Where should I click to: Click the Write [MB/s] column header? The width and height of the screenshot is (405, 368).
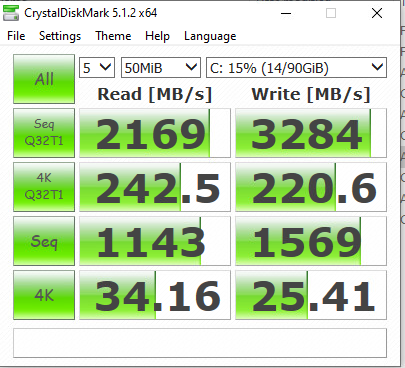[x=311, y=94]
